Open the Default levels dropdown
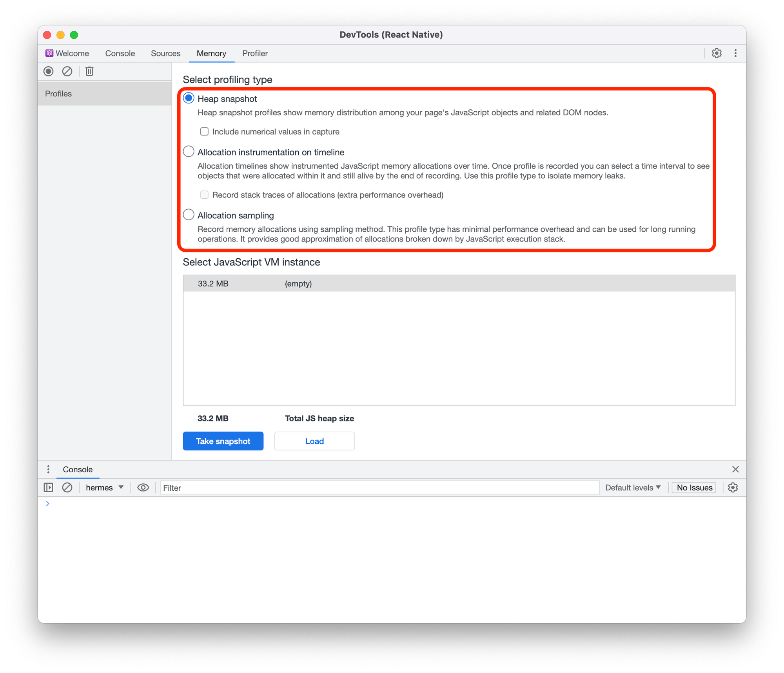Image resolution: width=784 pixels, height=673 pixels. tap(633, 487)
